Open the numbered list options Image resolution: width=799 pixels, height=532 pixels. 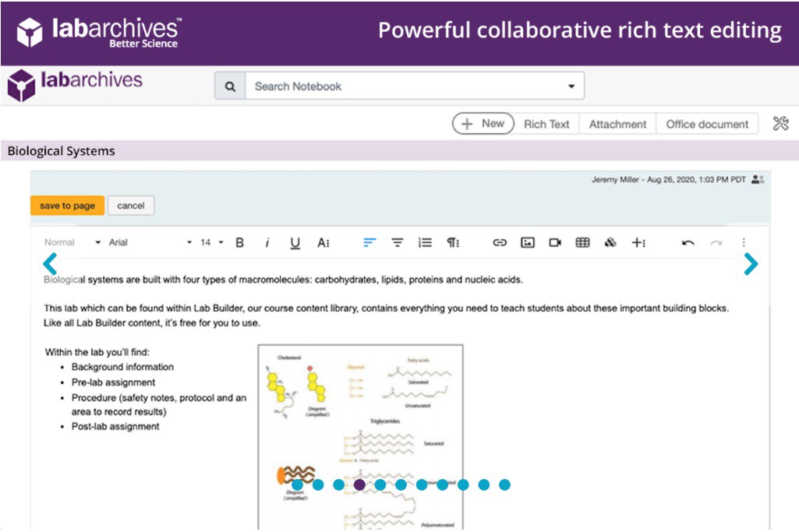click(x=425, y=243)
